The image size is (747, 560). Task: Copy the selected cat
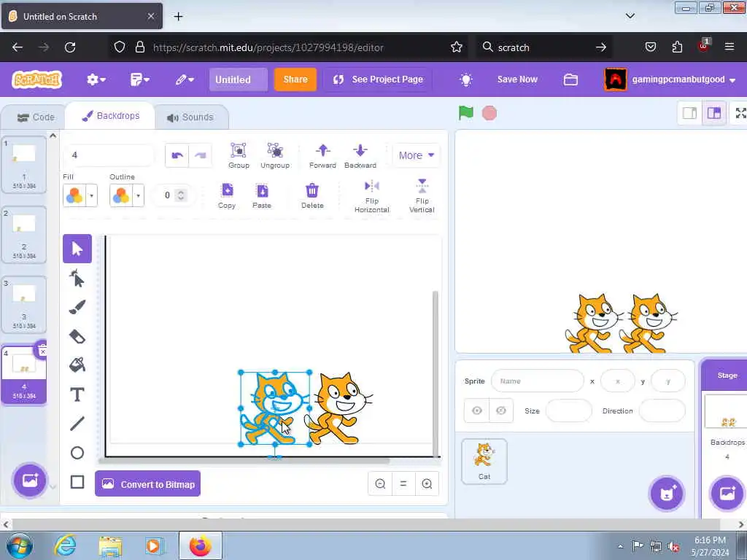tap(227, 195)
